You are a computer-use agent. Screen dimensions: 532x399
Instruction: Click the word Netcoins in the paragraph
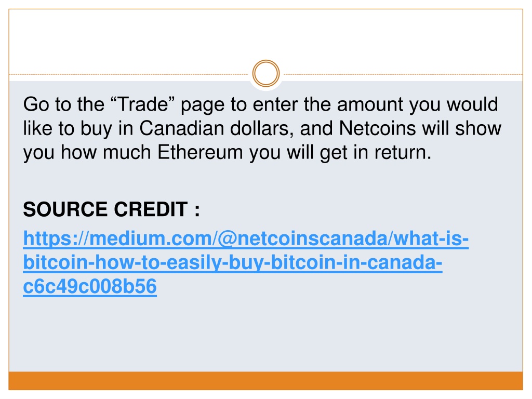coord(377,128)
